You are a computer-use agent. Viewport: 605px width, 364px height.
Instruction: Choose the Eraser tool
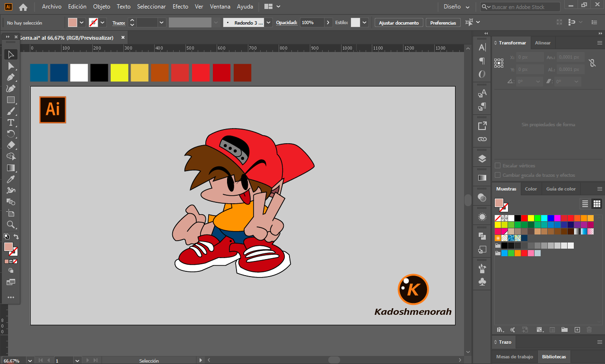(11, 145)
